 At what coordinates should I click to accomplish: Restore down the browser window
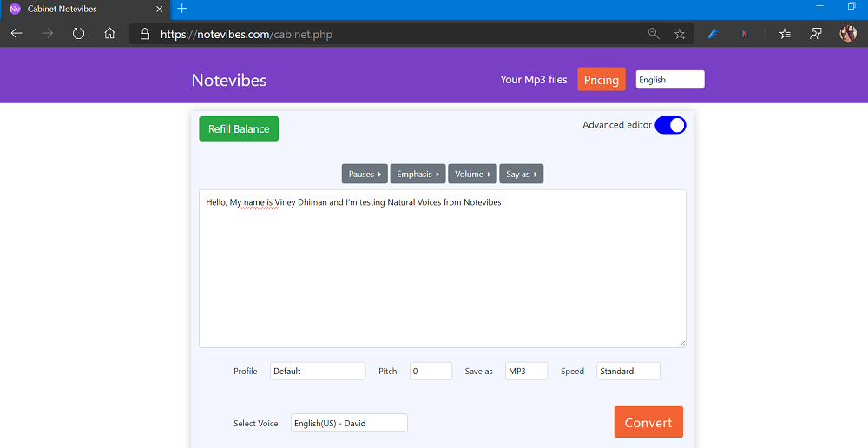pyautogui.click(x=852, y=6)
